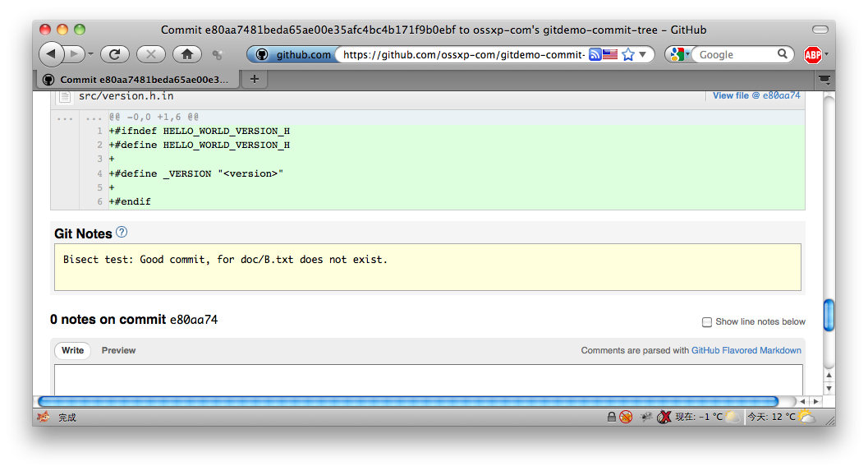
Task: Click the +#endif line
Action: coord(130,201)
